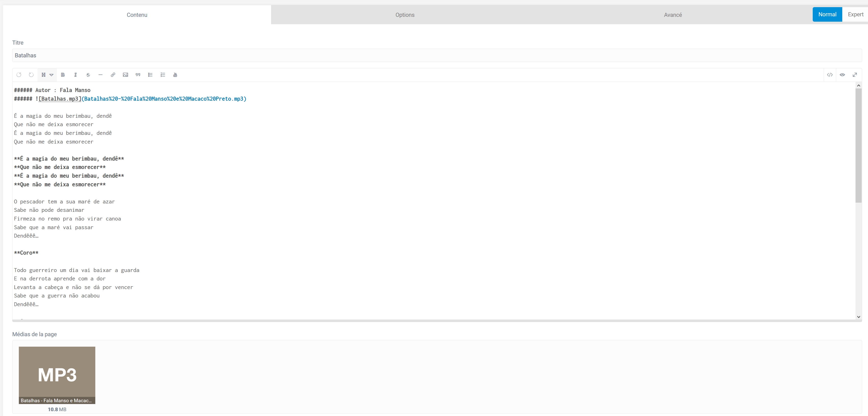Click the 'Médias de la page' label
The width and height of the screenshot is (868, 416).
pyautogui.click(x=34, y=334)
